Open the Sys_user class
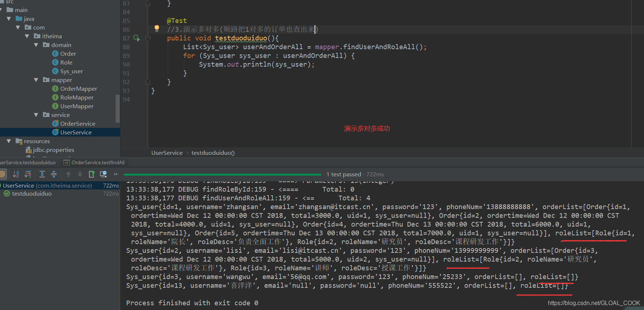The height and width of the screenshot is (310, 644). [72, 71]
